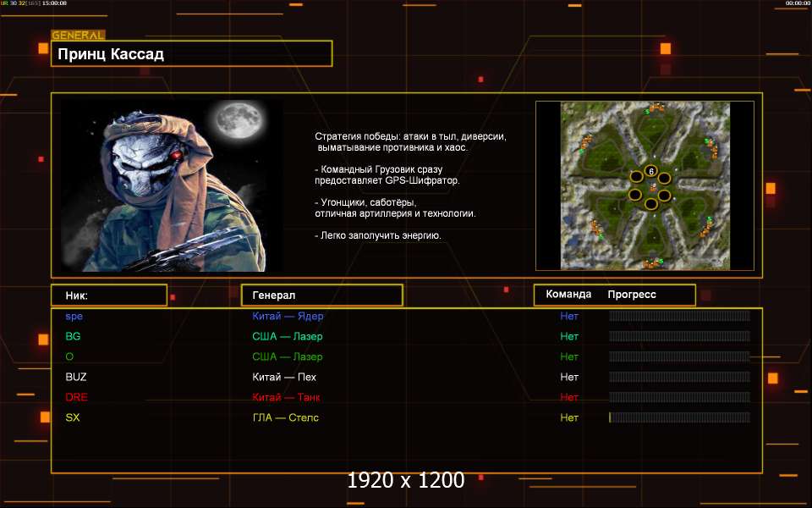Click the "Прогресс" column header
The image size is (812, 508).
point(632,295)
